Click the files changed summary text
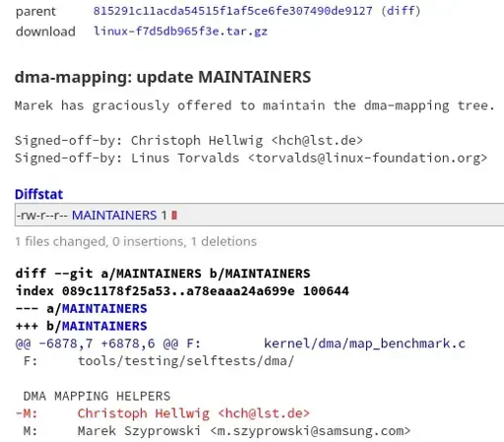This screenshot has width=504, height=442. tap(136, 241)
